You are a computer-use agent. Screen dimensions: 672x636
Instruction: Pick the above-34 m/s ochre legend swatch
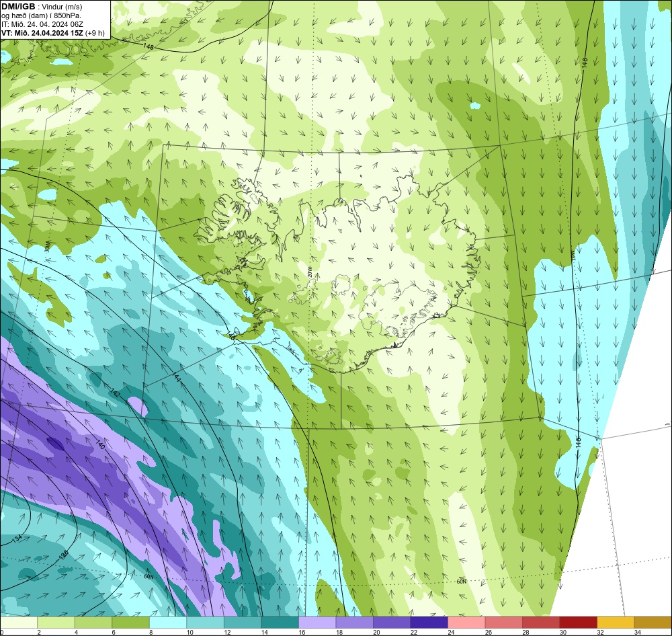pos(653,623)
